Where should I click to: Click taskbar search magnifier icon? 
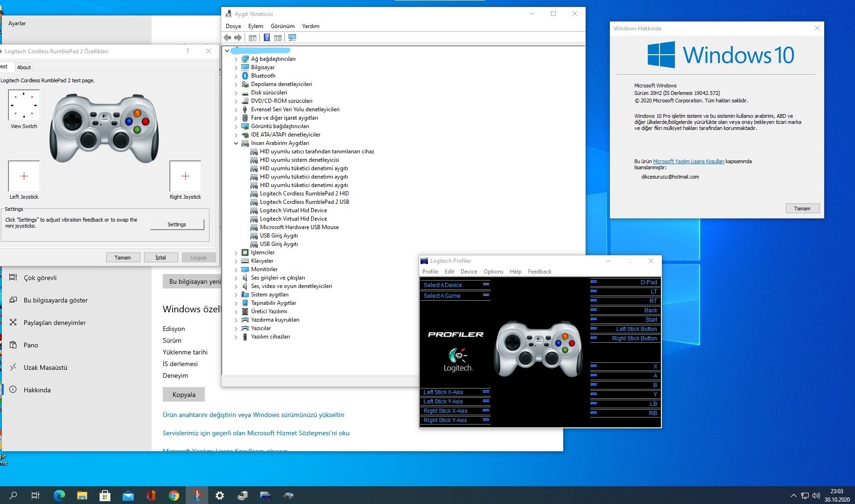click(13, 496)
